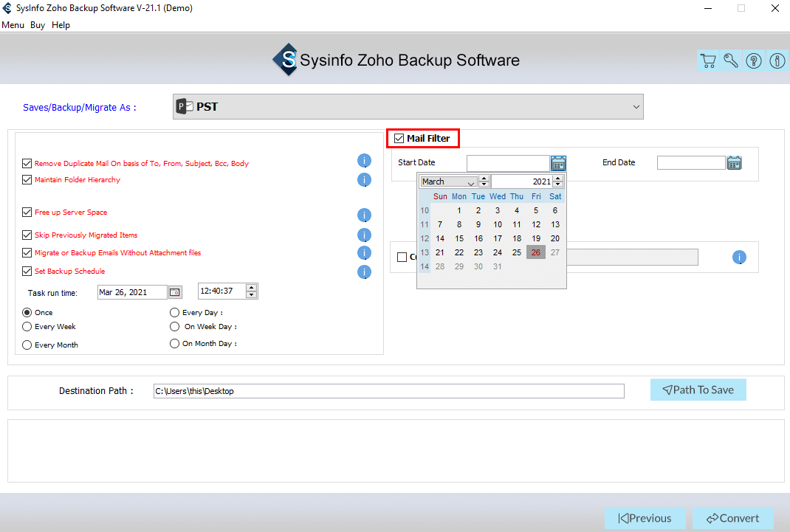790x532 pixels.
Task: Choose March 10 in the calendar
Action: 498,224
